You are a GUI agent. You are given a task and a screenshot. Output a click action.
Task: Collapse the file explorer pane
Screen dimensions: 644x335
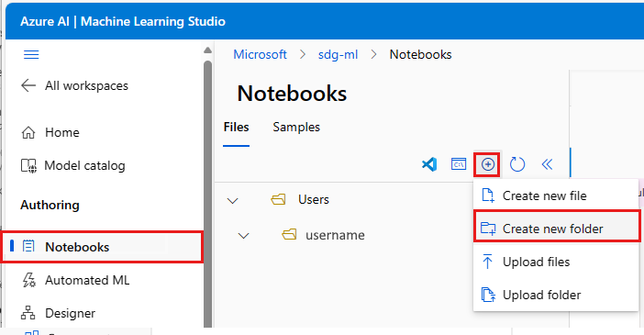tap(547, 165)
